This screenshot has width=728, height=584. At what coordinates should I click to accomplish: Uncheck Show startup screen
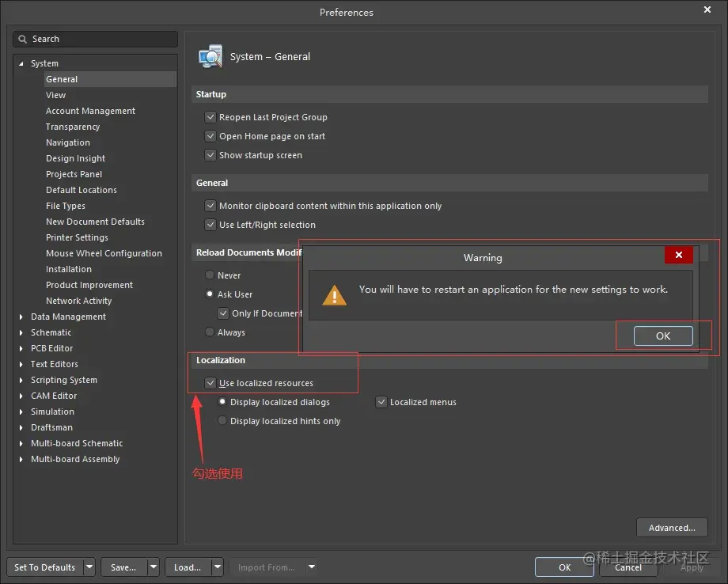[210, 155]
